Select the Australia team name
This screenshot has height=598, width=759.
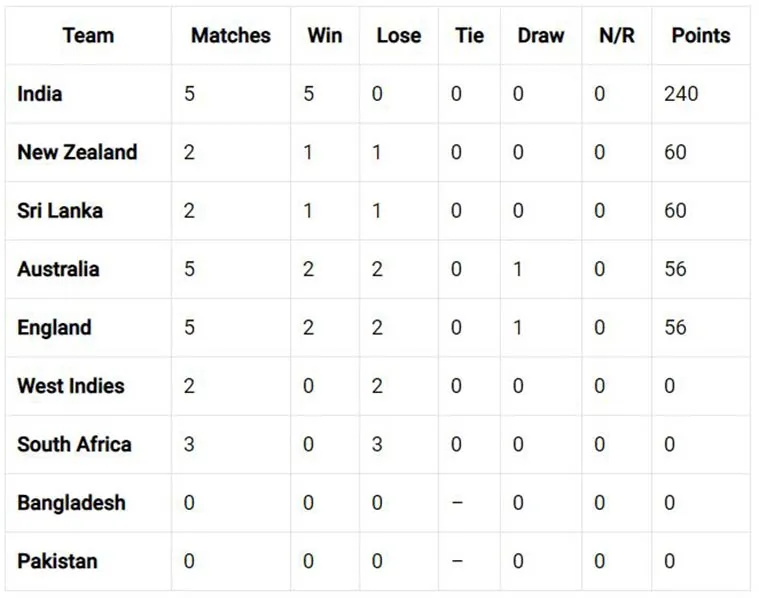(59, 269)
